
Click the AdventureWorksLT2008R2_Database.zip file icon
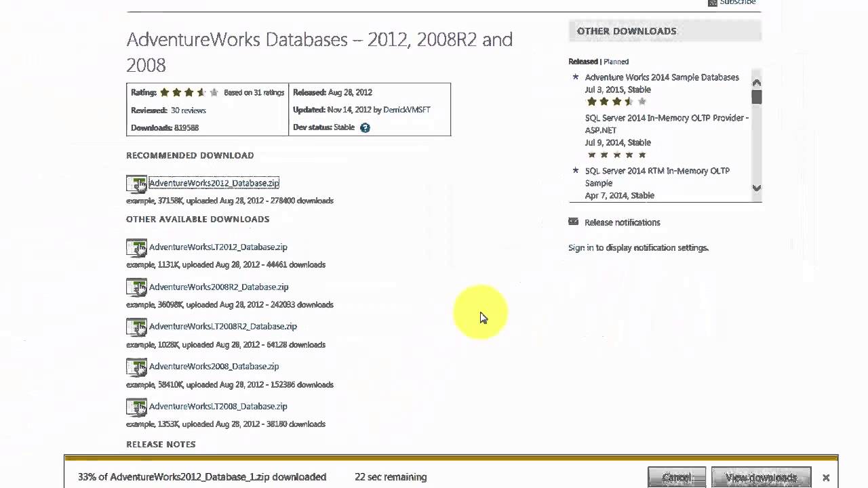point(136,327)
